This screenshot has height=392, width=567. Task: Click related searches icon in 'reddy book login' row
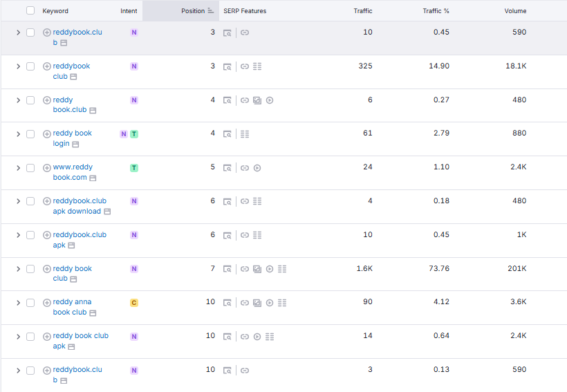point(245,134)
